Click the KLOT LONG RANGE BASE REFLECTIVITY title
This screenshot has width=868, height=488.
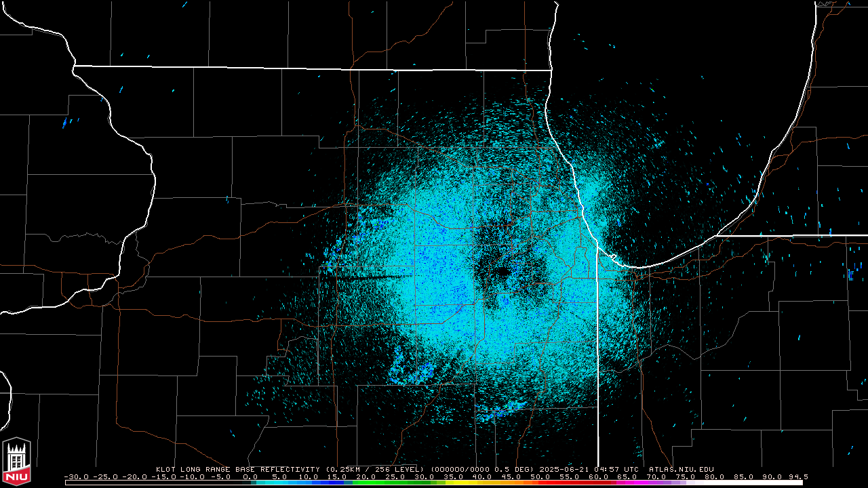point(238,469)
